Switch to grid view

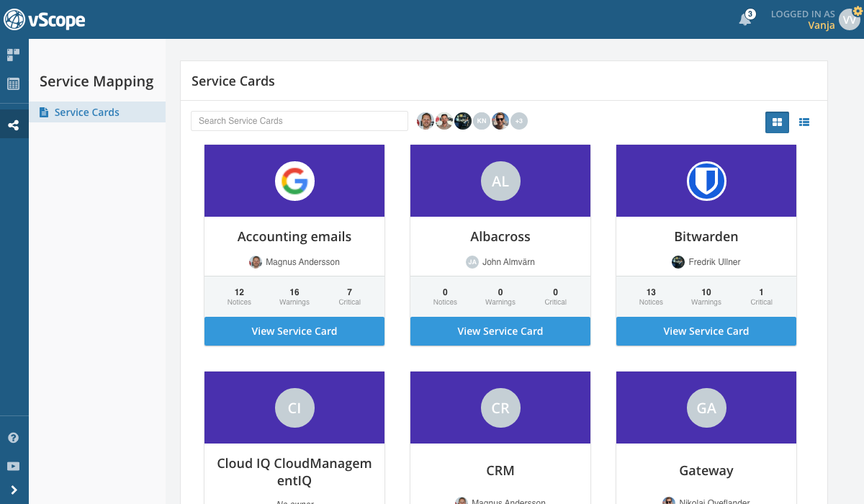click(777, 122)
